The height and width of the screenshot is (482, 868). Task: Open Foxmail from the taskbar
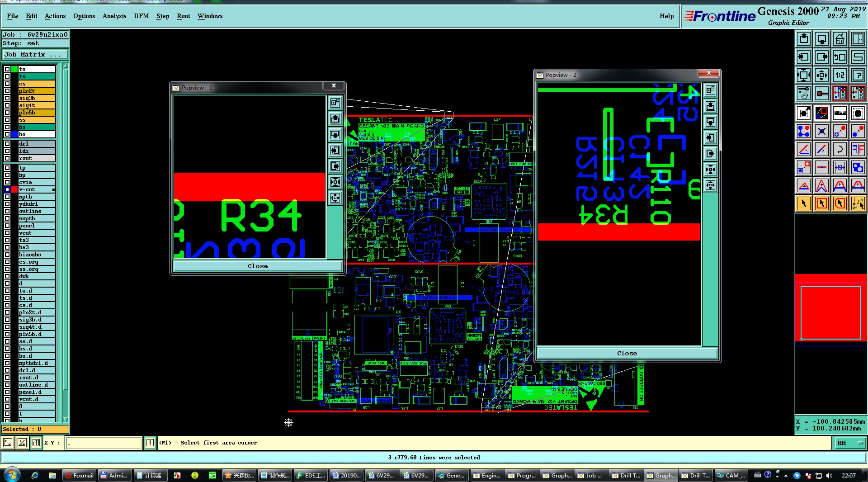(79, 475)
